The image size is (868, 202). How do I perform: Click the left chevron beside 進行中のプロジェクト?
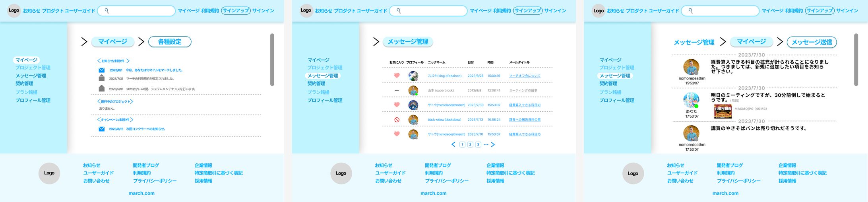click(x=99, y=101)
